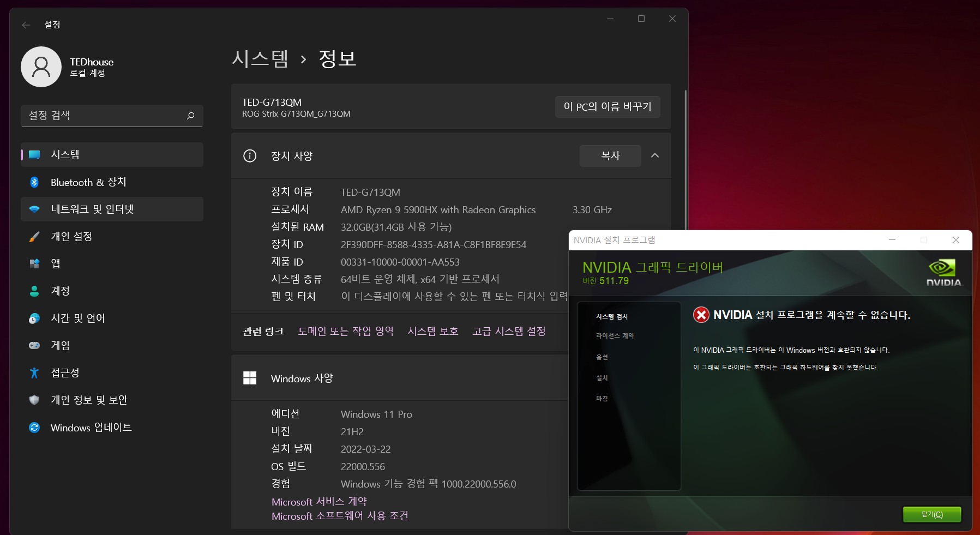Open 개인 정보 및 보안 category
This screenshot has width=980, height=535.
112,400
